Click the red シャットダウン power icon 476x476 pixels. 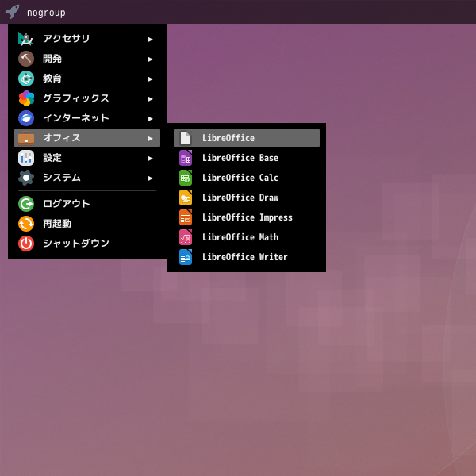click(x=26, y=244)
